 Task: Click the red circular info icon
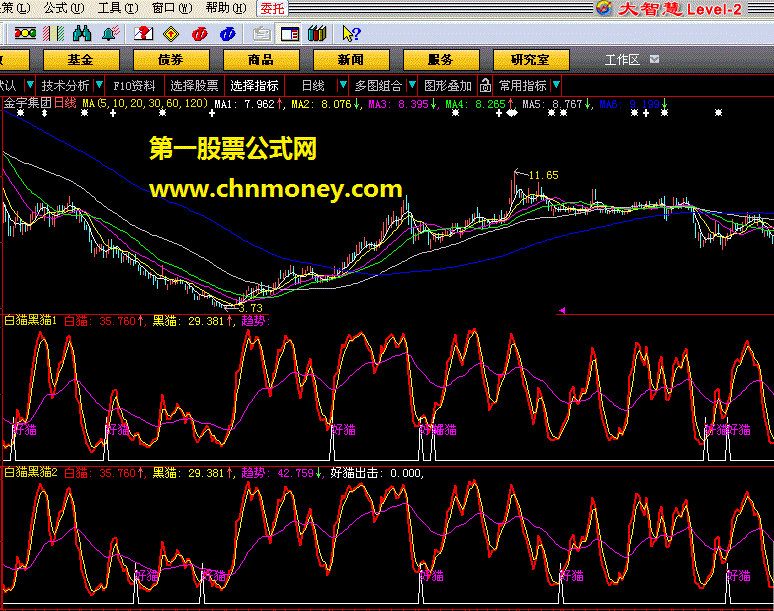(199, 34)
